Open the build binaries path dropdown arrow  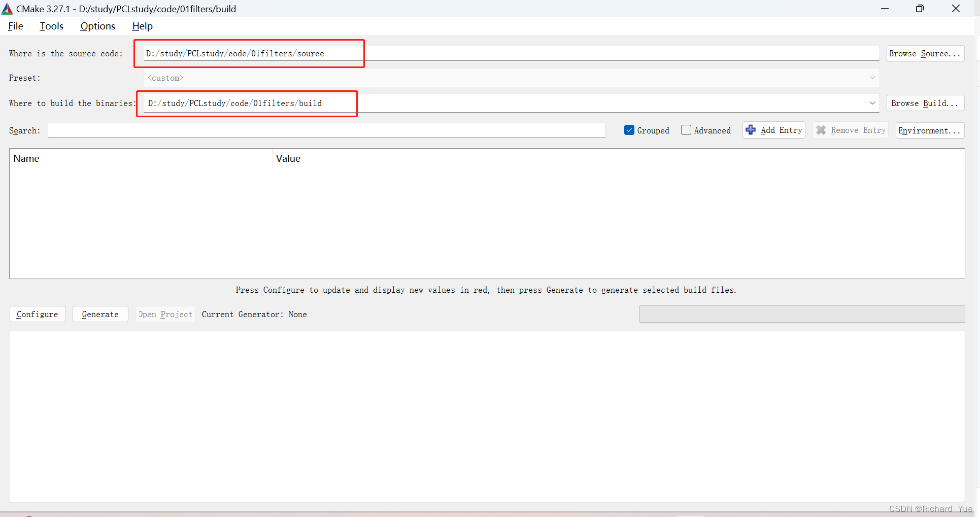(x=872, y=103)
